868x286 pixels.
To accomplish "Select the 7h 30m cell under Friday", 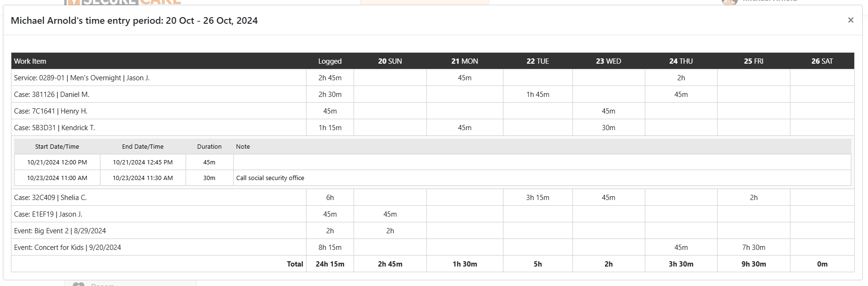I will click(x=753, y=247).
